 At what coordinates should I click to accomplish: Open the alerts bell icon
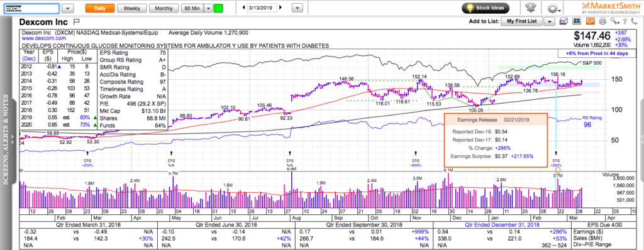530,8
